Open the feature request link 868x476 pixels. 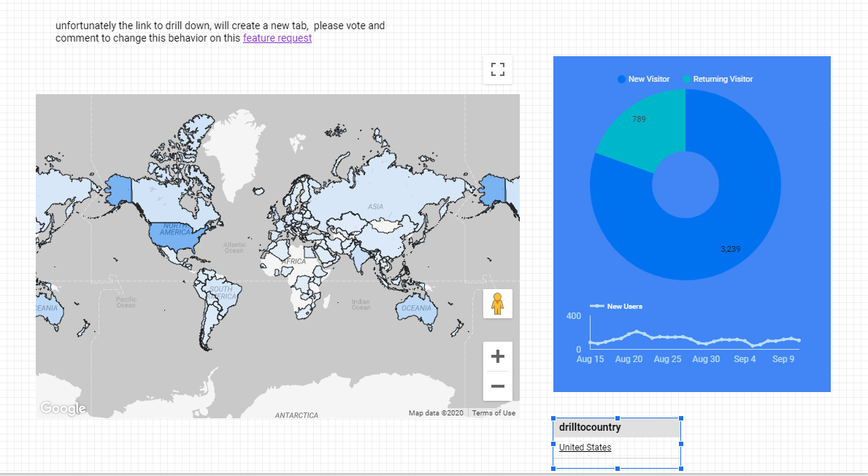(x=277, y=38)
